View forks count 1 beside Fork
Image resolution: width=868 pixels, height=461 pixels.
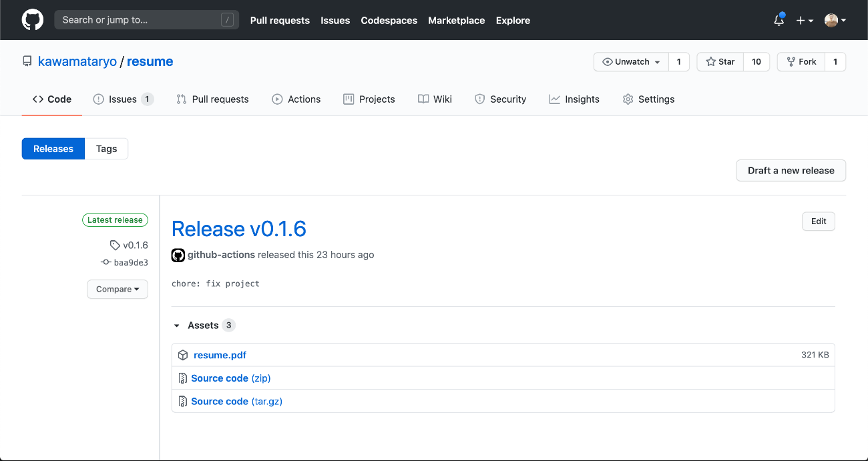coord(835,61)
